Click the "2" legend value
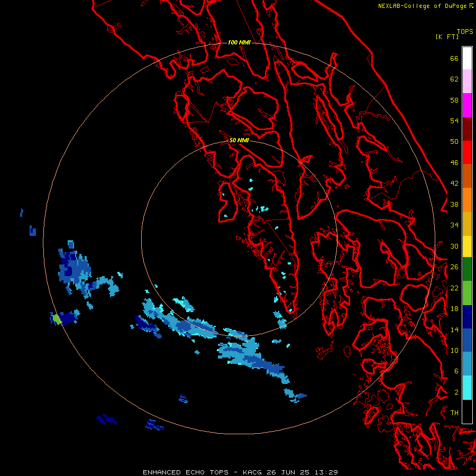Viewport: 476px width, 476px height. [456, 392]
